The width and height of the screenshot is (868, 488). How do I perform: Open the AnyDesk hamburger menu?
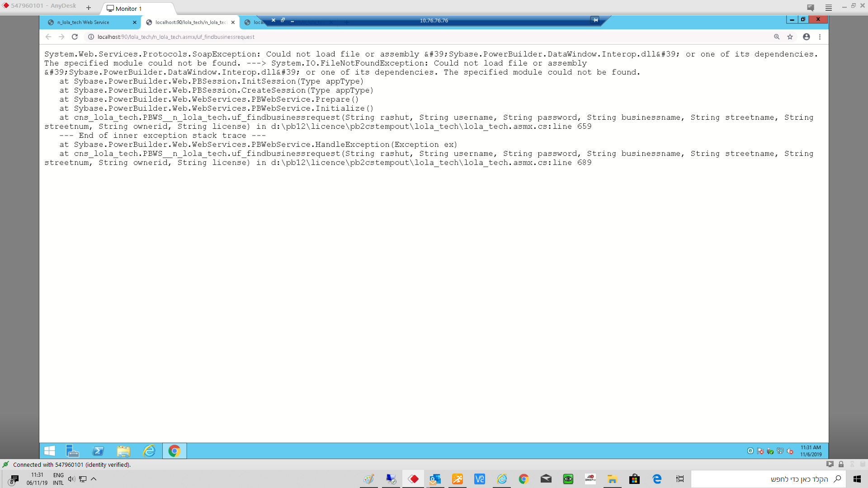tap(829, 7)
